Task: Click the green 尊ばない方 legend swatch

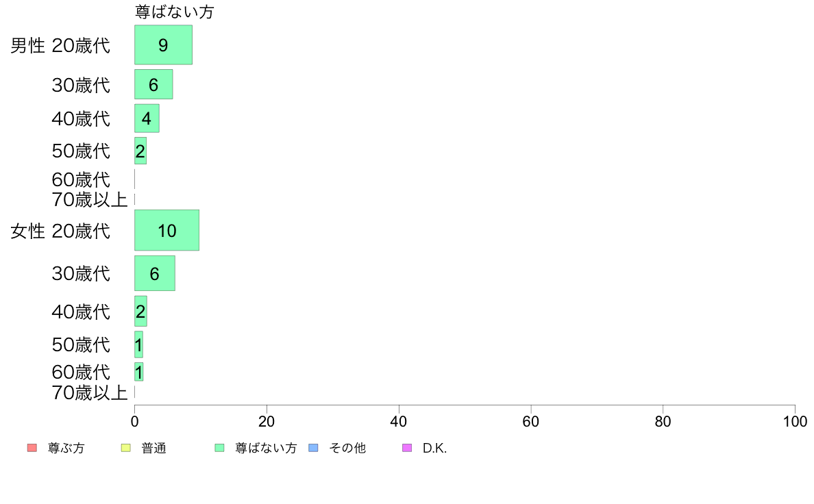Action: [219, 448]
